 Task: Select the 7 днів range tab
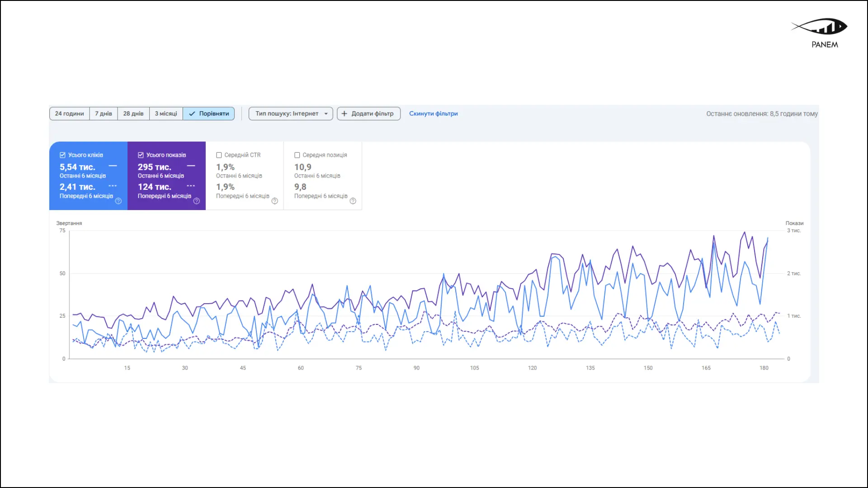(x=104, y=114)
